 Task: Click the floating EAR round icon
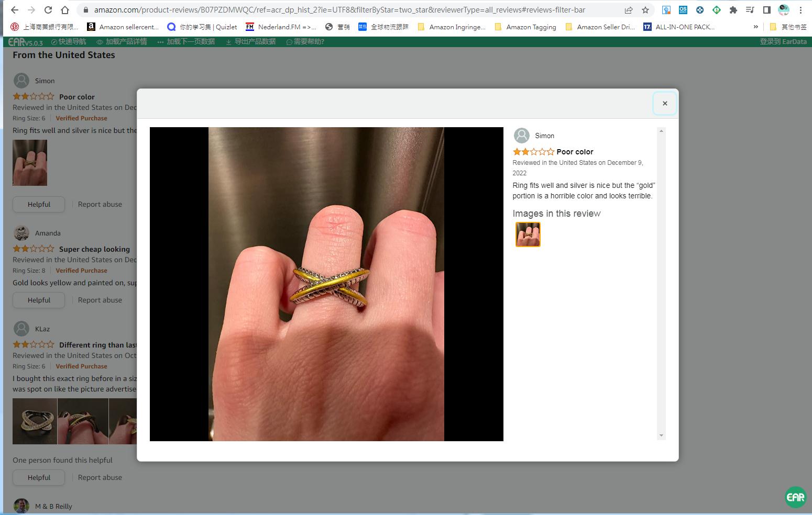(795, 497)
